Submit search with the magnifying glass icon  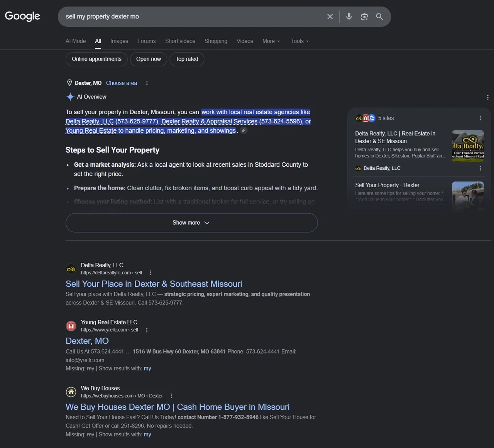tap(379, 17)
